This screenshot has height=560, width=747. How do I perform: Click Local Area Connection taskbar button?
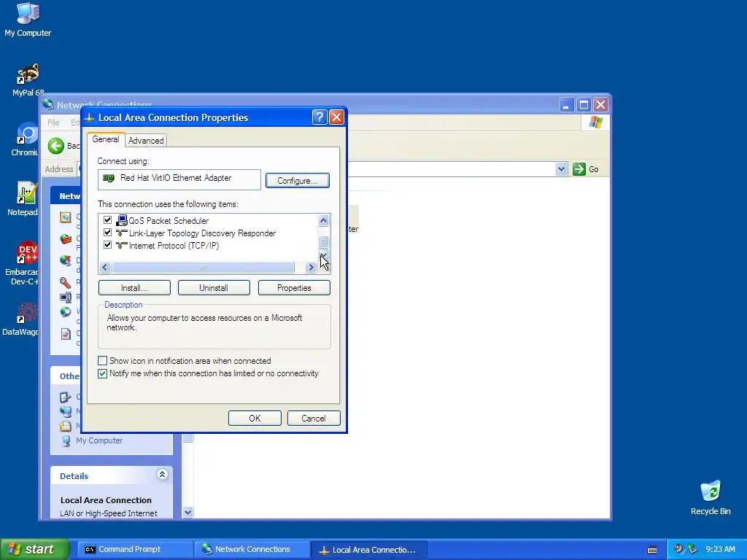tap(368, 550)
